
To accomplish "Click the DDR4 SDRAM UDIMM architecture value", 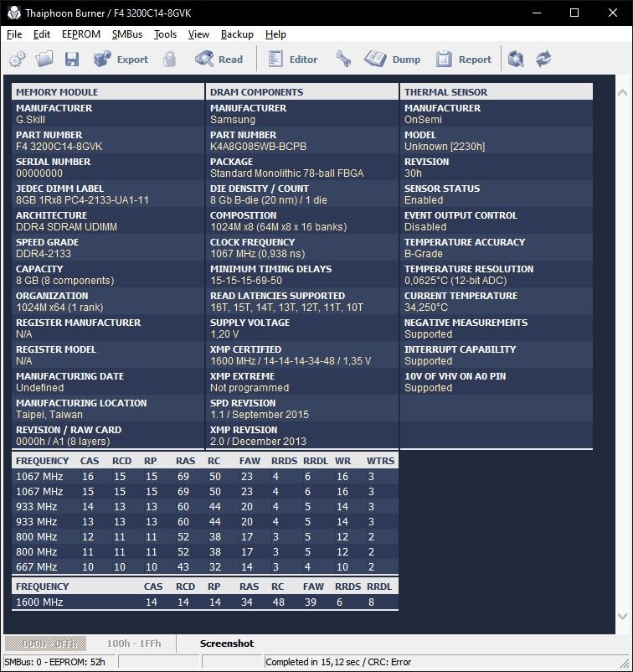I will [x=66, y=227].
